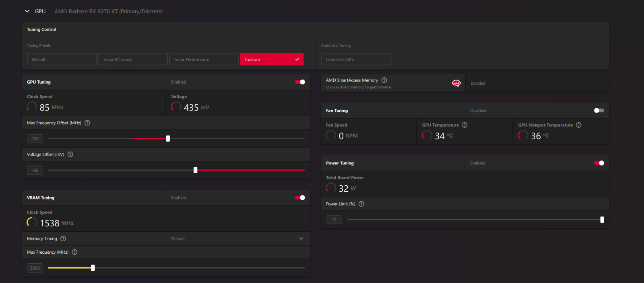Click the GPU Clock Speed gauge icon

32,107
